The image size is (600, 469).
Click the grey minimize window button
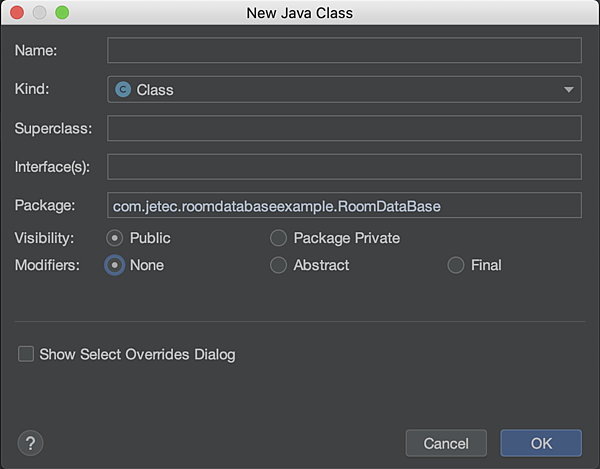point(39,13)
